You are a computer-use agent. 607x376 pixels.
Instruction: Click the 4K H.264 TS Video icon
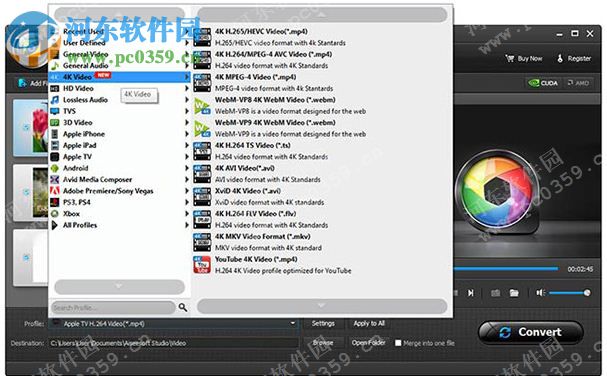click(202, 151)
